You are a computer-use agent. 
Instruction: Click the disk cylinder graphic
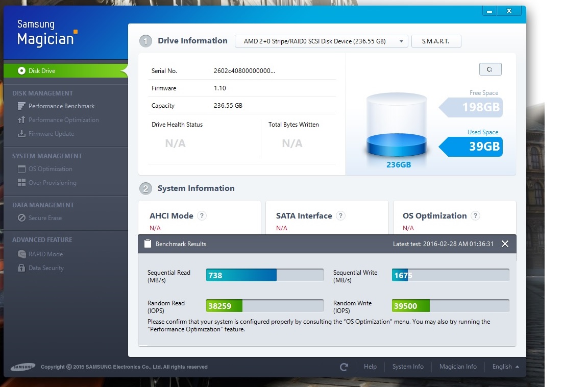click(x=397, y=125)
